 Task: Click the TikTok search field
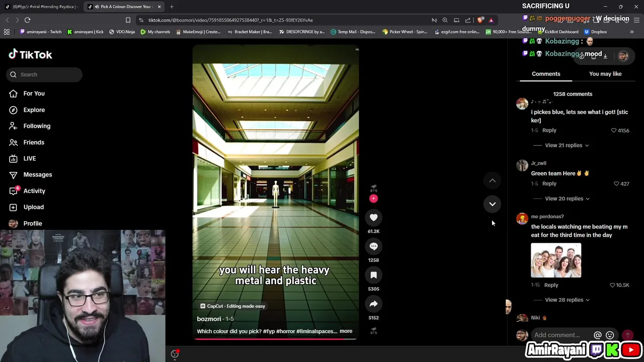coord(44,74)
